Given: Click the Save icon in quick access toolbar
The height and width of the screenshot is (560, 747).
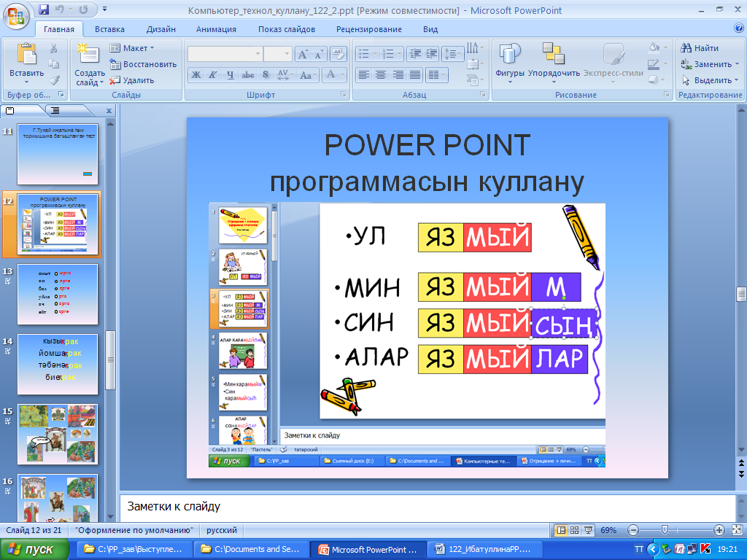Looking at the screenshot, I should pos(44,9).
